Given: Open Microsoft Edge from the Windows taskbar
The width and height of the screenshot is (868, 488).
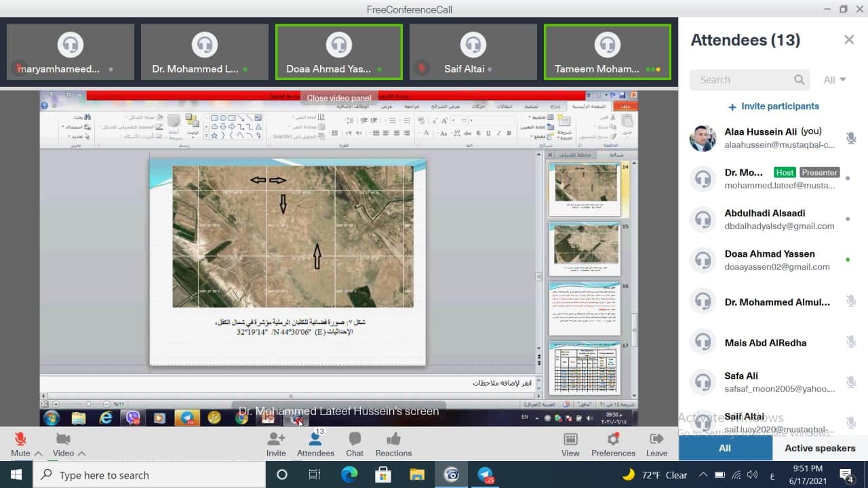Looking at the screenshot, I should coord(349,474).
